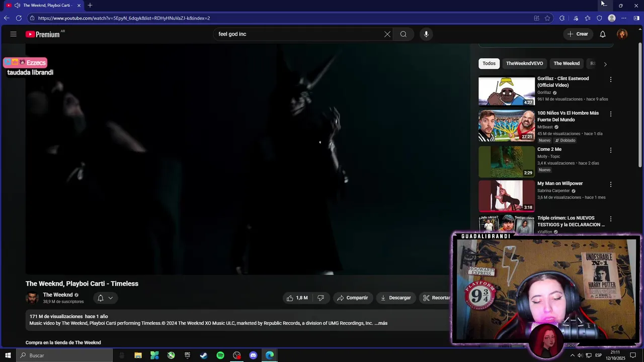Viewport: 644px width, 362px height.
Task: Open Spotify from taskbar
Action: [x=220, y=355]
